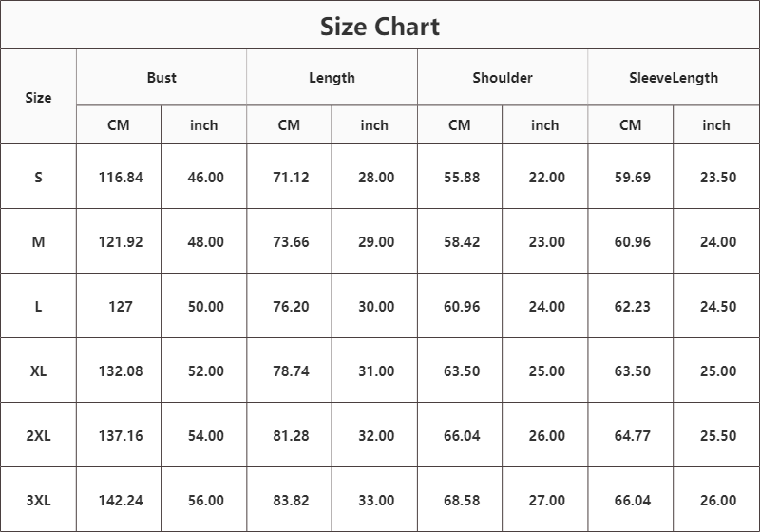Screen dimensions: 760x532
Task: Select the Size header cell
Action: pos(38,98)
